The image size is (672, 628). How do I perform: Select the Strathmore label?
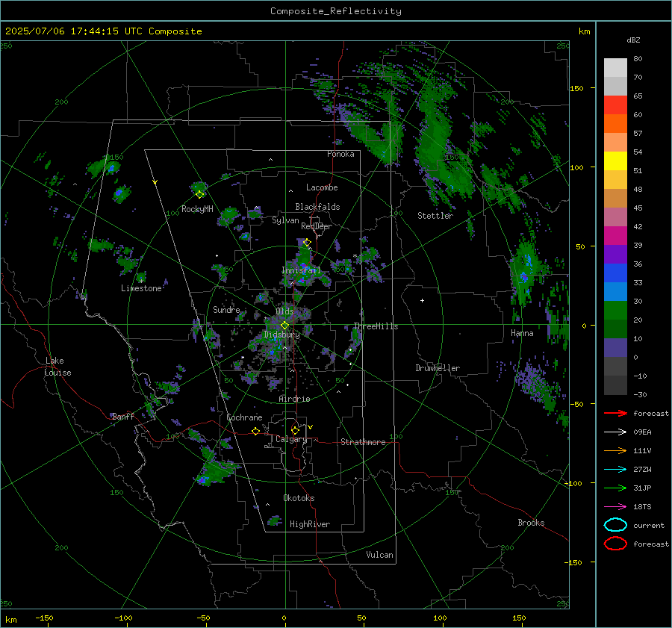(x=363, y=442)
